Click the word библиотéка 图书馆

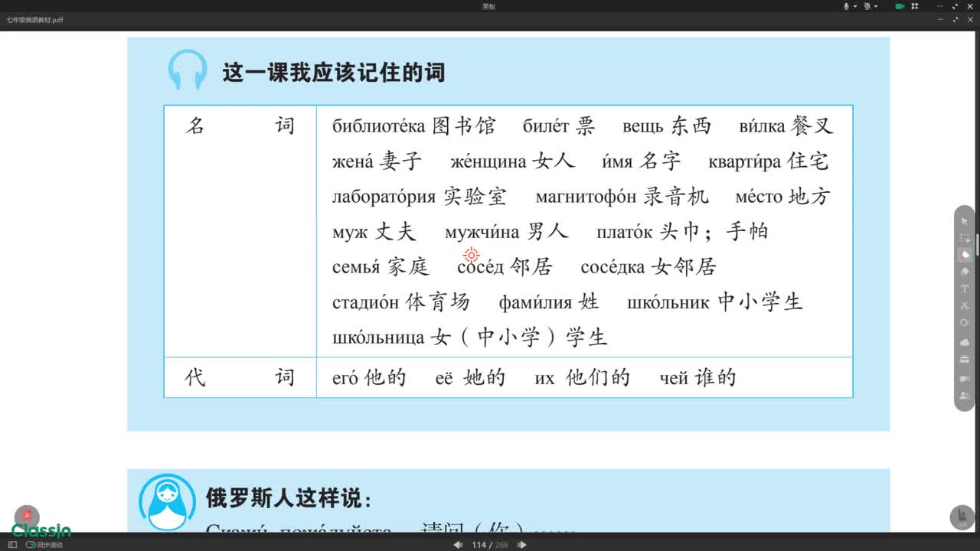pyautogui.click(x=413, y=126)
